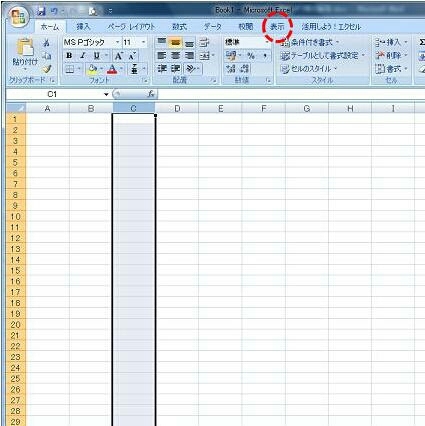Screen dimensions: 425x426
Task: Switch to the ページ レイアウト tab
Action: 131,27
